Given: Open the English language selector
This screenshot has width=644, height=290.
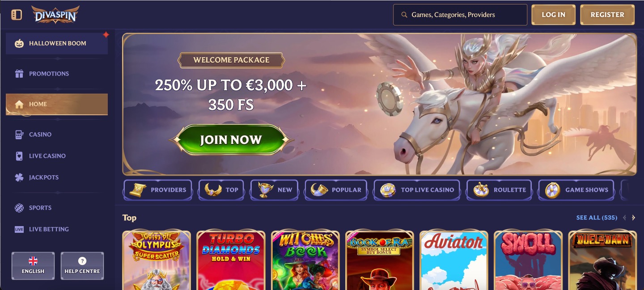Looking at the screenshot, I should tap(33, 266).
